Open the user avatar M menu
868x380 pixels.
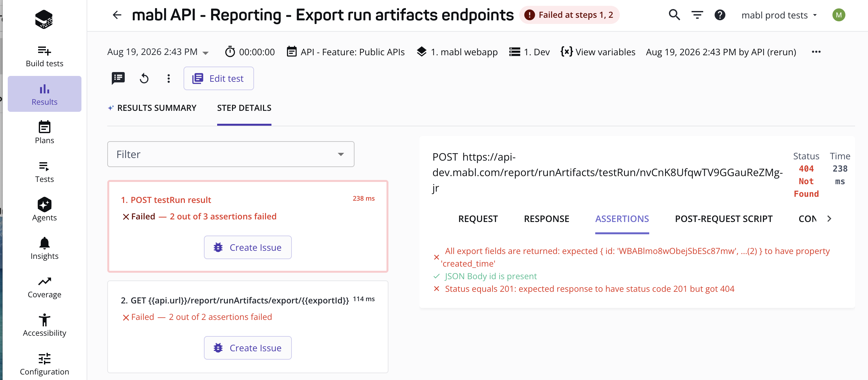click(x=839, y=15)
